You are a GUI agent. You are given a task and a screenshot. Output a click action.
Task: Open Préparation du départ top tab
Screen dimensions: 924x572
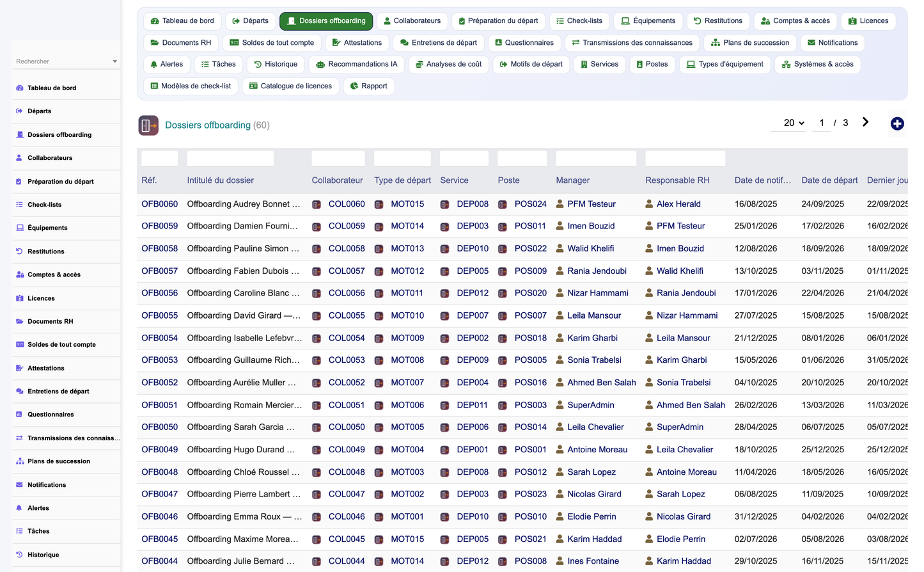tap(498, 21)
